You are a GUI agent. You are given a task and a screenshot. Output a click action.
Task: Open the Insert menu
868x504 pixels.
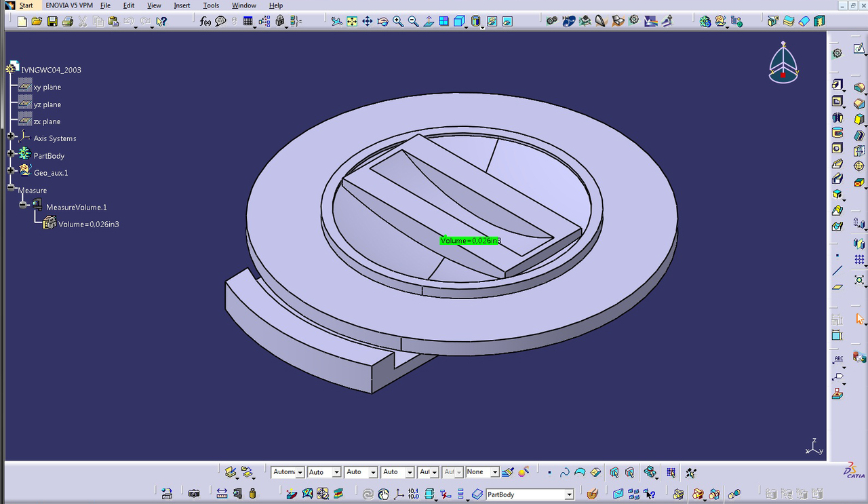[x=182, y=5]
